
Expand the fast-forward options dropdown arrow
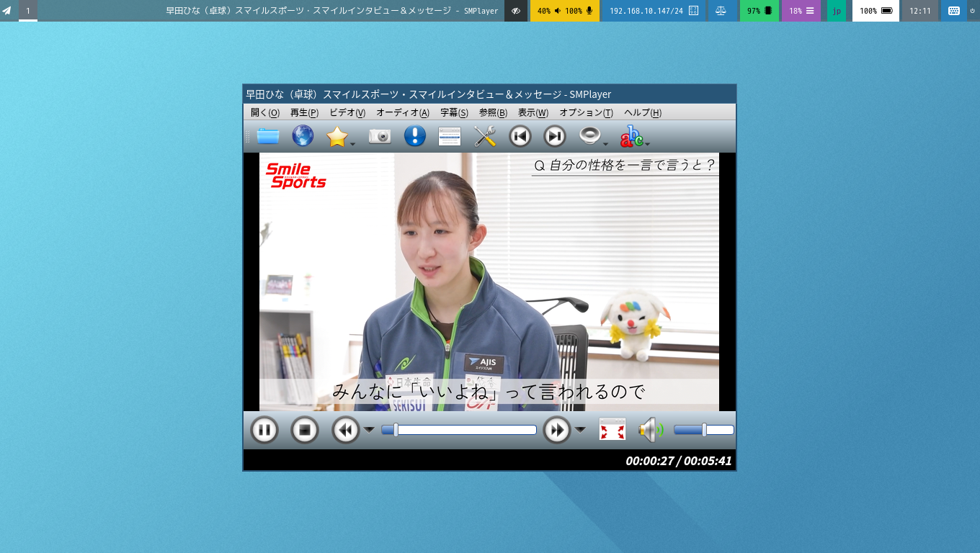pos(580,430)
